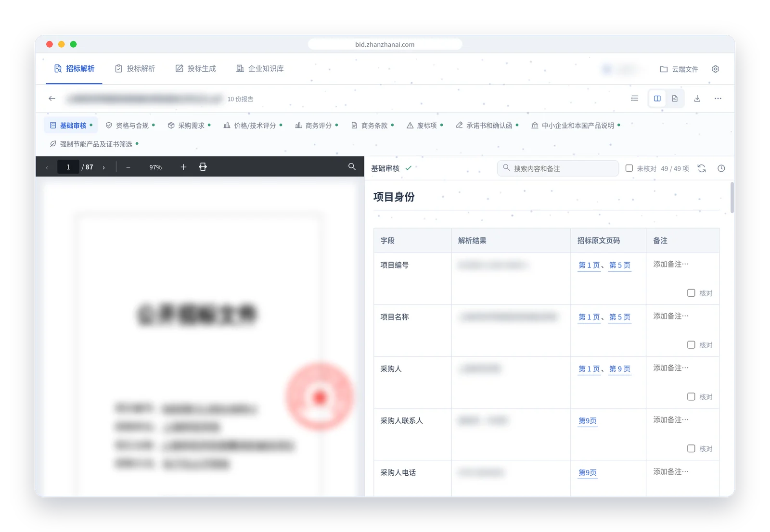Open the 强制节能产品及证书筛选 tab

94,144
